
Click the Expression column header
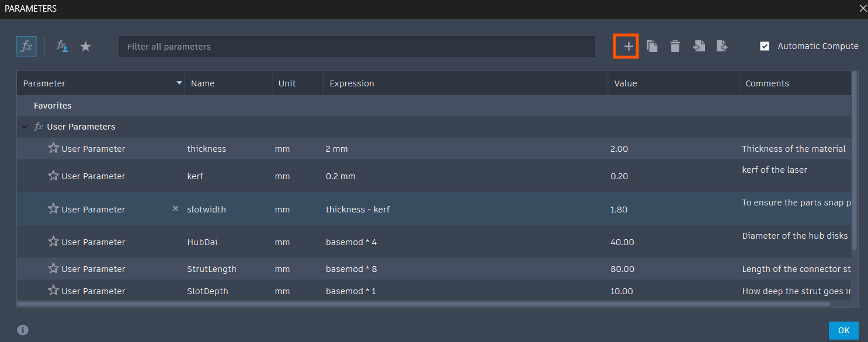[x=352, y=83]
